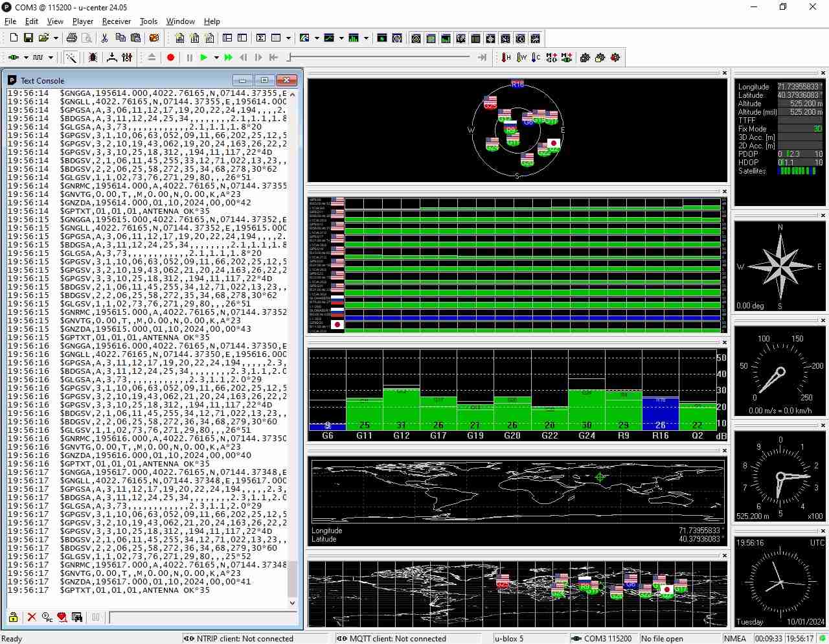
Task: Click the red Record button
Action: click(x=171, y=58)
